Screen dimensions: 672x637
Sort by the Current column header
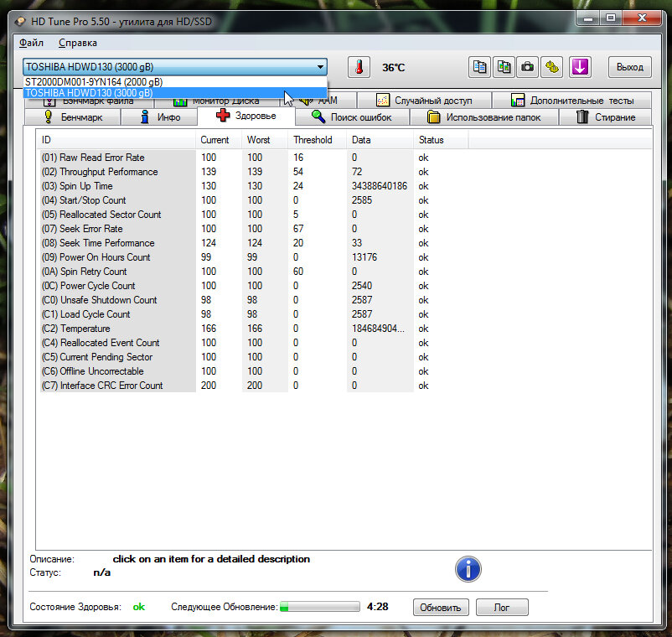coord(219,140)
